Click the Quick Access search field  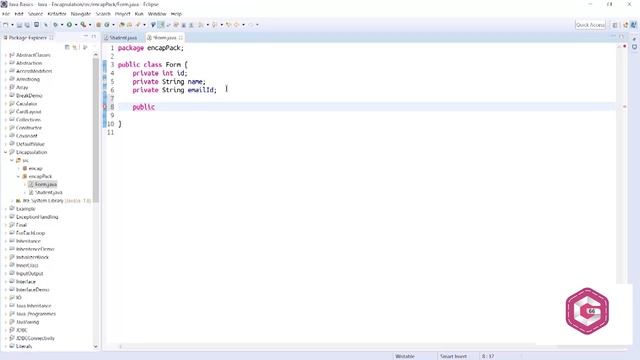(x=590, y=25)
